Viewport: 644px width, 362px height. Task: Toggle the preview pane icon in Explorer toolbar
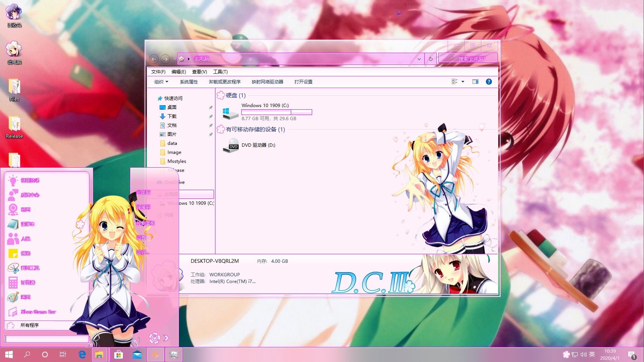(475, 82)
